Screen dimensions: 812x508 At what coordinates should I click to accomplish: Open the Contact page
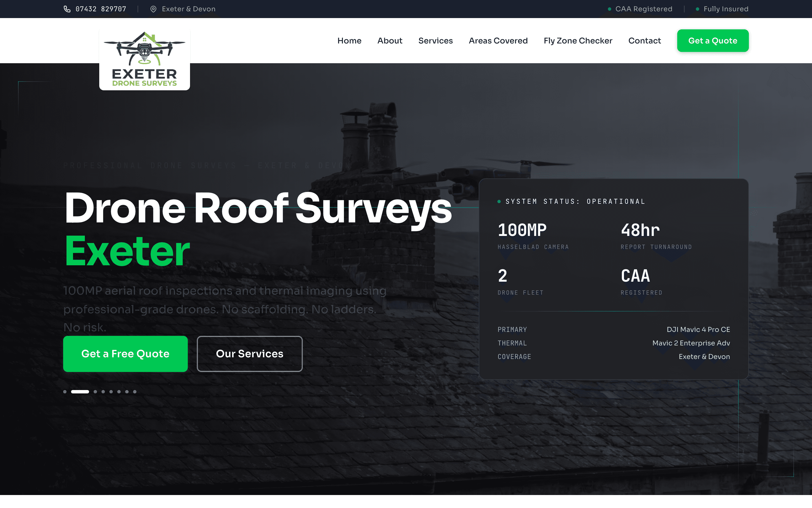click(x=645, y=41)
